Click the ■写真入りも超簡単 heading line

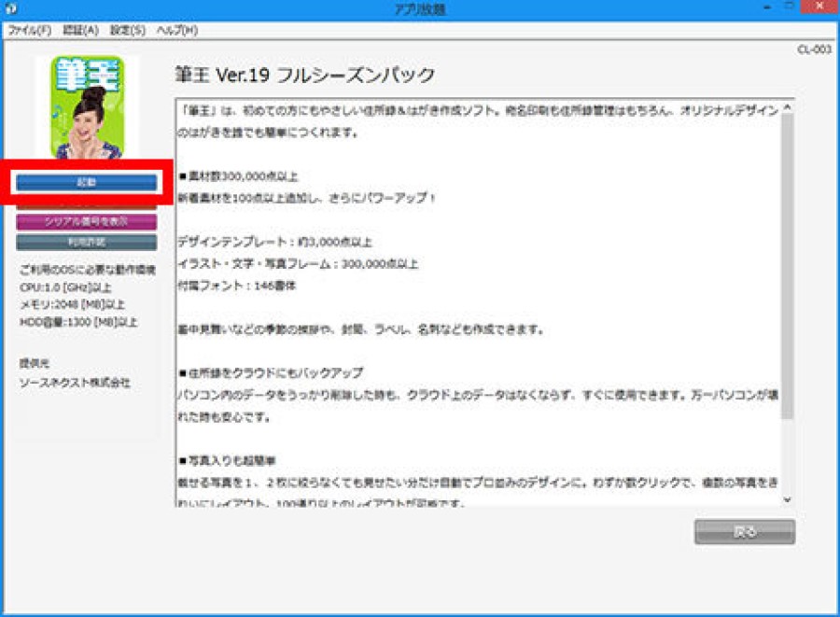click(x=227, y=460)
